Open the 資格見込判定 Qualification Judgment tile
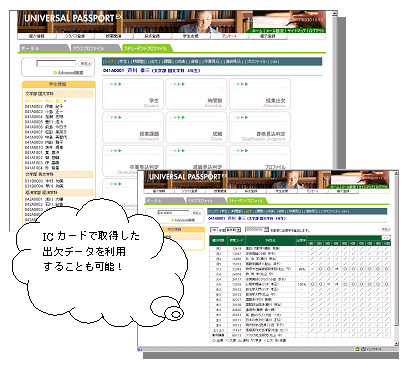This screenshot has height=373, width=409. [x=260, y=127]
